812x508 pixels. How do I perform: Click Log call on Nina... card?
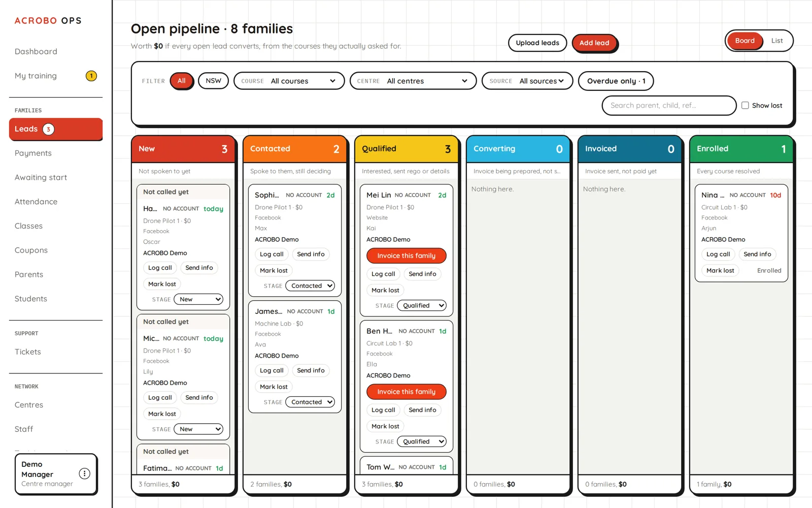[x=718, y=254]
